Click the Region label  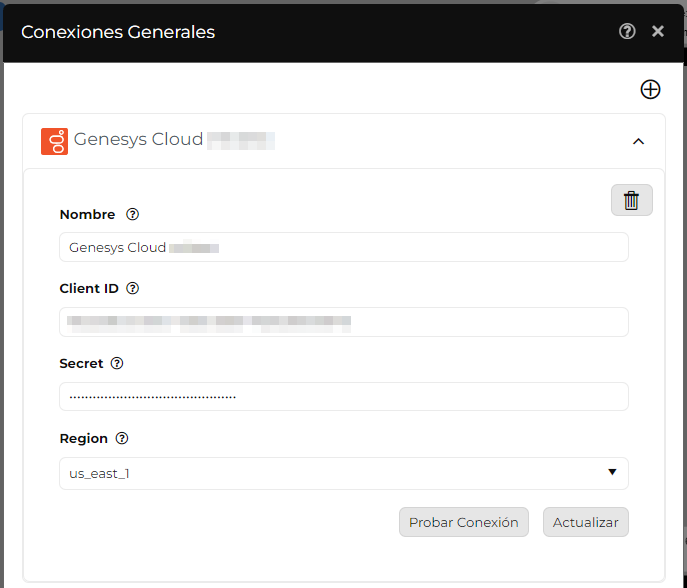(x=84, y=439)
